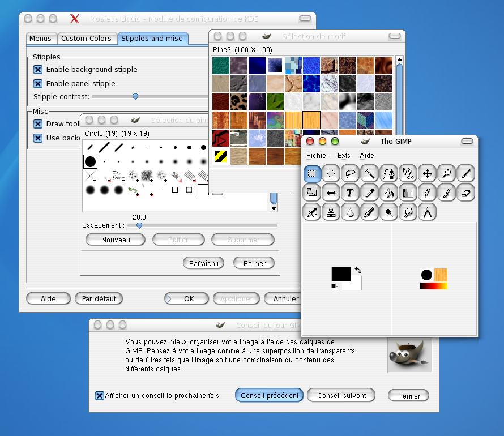Viewport: 504px width, 436px height.
Task: Open the Fichier menu in The GIMP
Action: [317, 156]
